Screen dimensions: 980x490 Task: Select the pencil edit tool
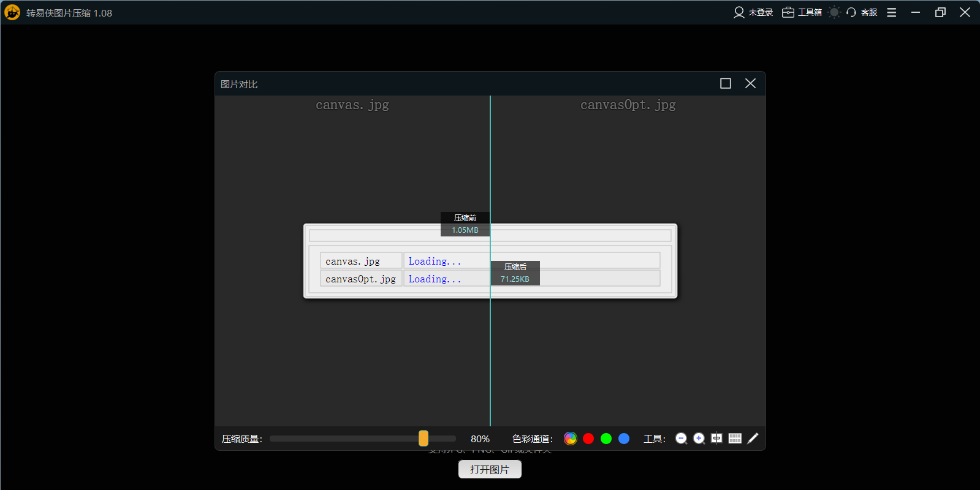click(x=753, y=439)
